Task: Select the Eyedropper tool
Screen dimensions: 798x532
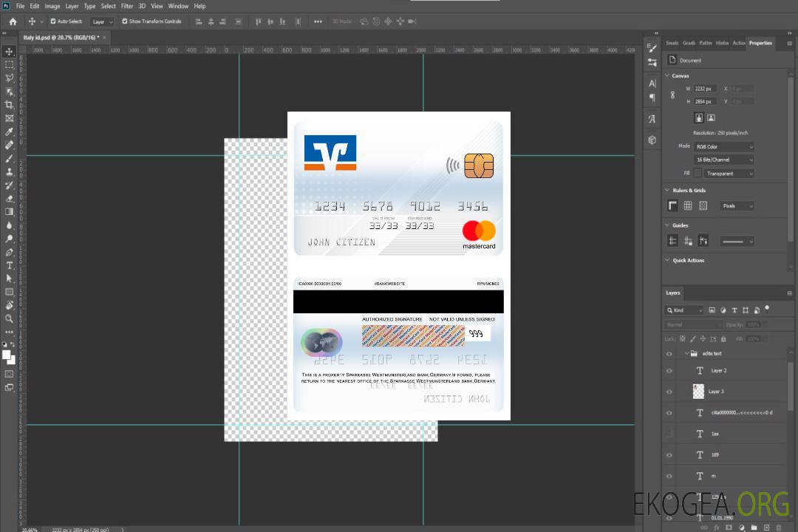Action: 9,132
